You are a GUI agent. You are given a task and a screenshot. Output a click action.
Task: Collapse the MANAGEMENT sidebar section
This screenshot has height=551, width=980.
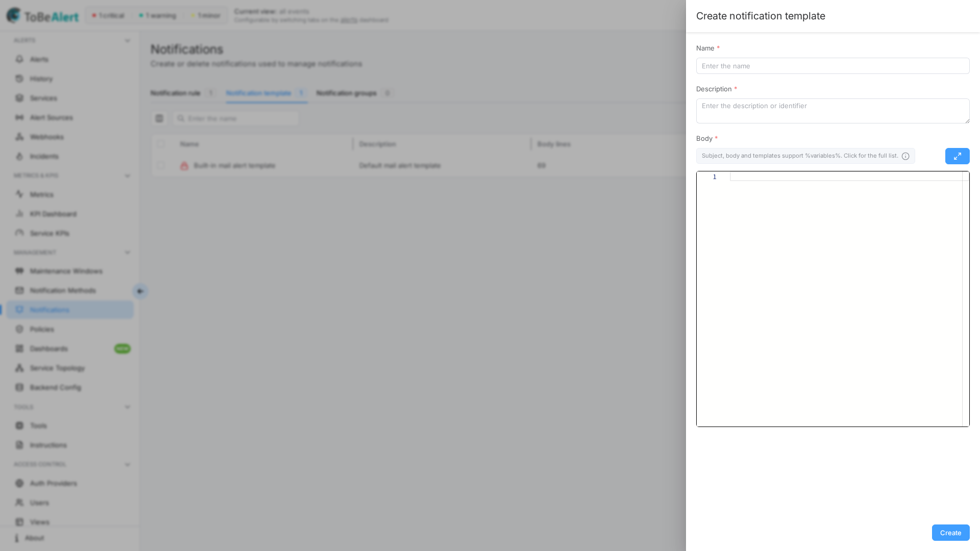128,253
